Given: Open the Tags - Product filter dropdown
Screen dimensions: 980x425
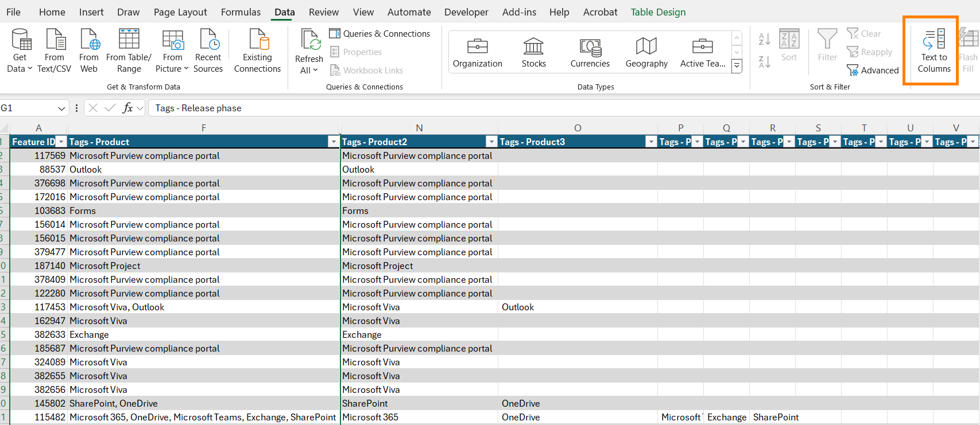Looking at the screenshot, I should coord(333,142).
